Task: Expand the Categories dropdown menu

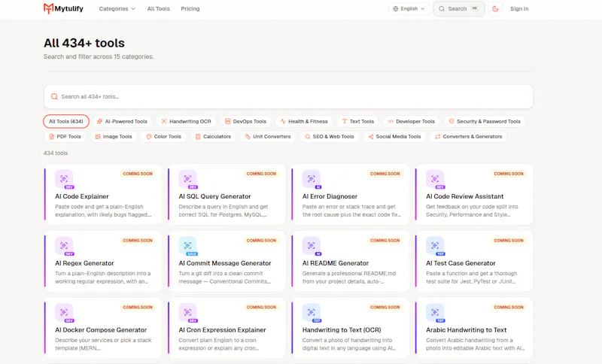Action: 117,8
